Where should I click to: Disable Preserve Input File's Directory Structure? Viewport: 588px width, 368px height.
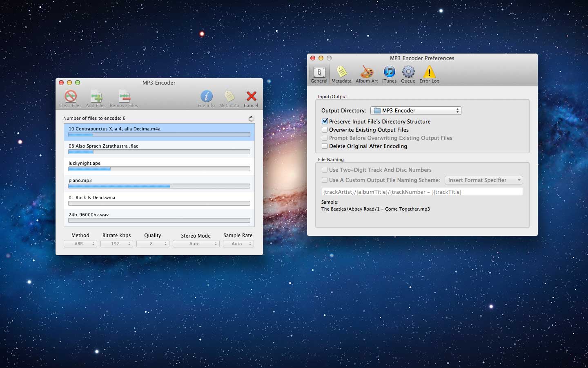point(325,121)
